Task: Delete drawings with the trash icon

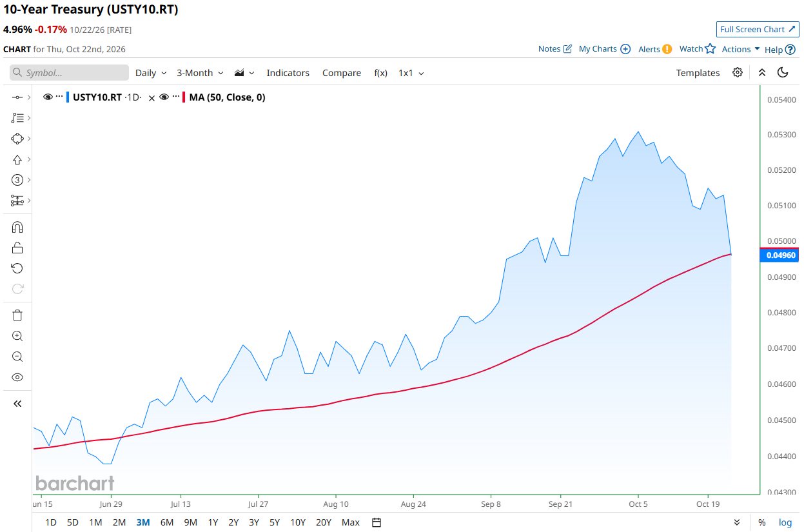Action: [x=17, y=315]
